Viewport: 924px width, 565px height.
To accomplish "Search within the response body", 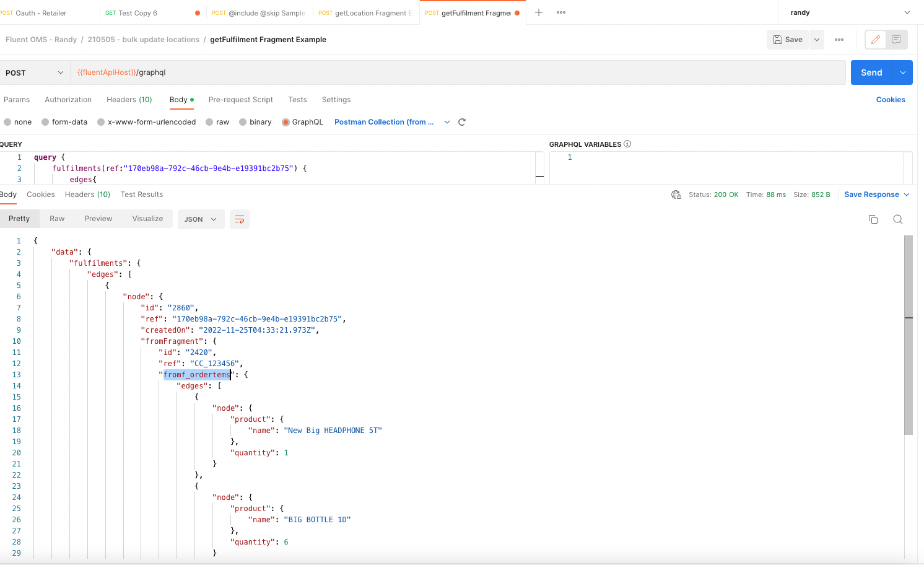I will click(x=898, y=219).
